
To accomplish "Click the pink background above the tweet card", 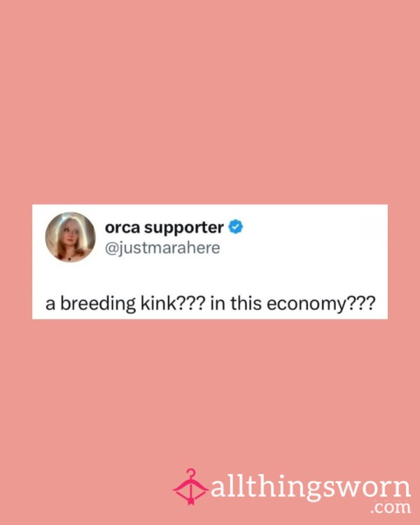I will tap(210, 100).
